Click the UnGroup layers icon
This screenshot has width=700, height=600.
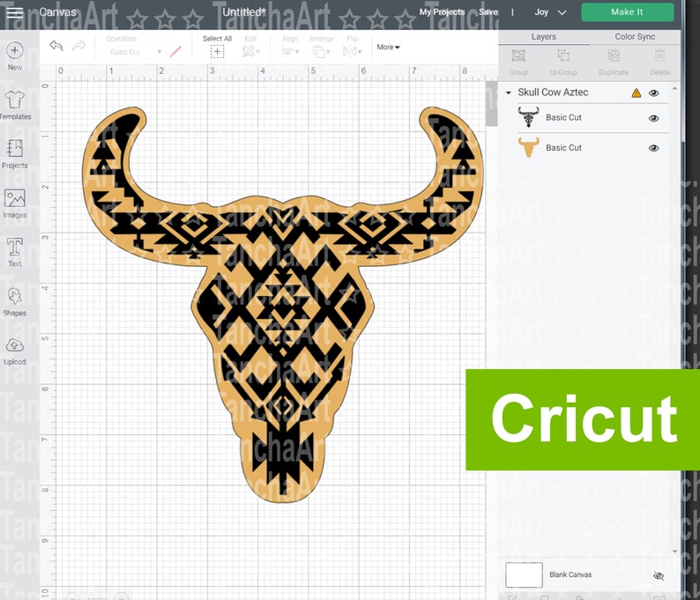563,56
